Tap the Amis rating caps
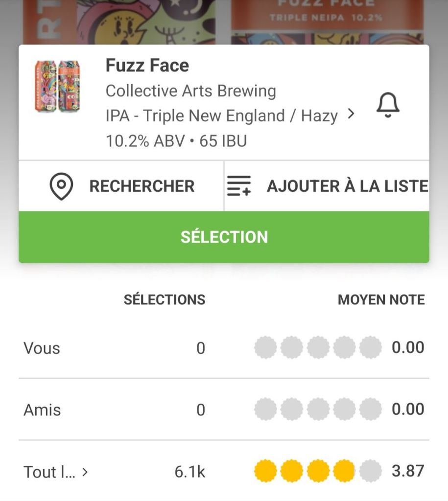This screenshot has width=448, height=501. tap(318, 409)
